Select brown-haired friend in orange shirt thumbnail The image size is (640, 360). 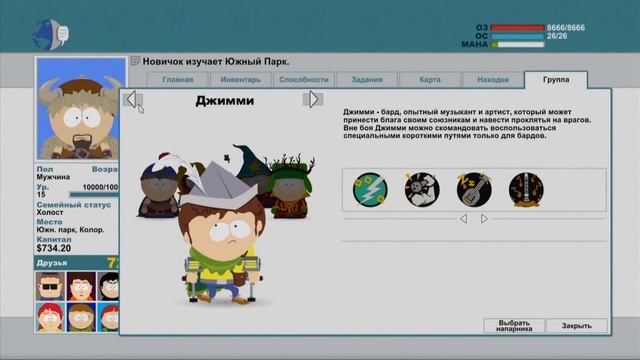click(x=81, y=286)
